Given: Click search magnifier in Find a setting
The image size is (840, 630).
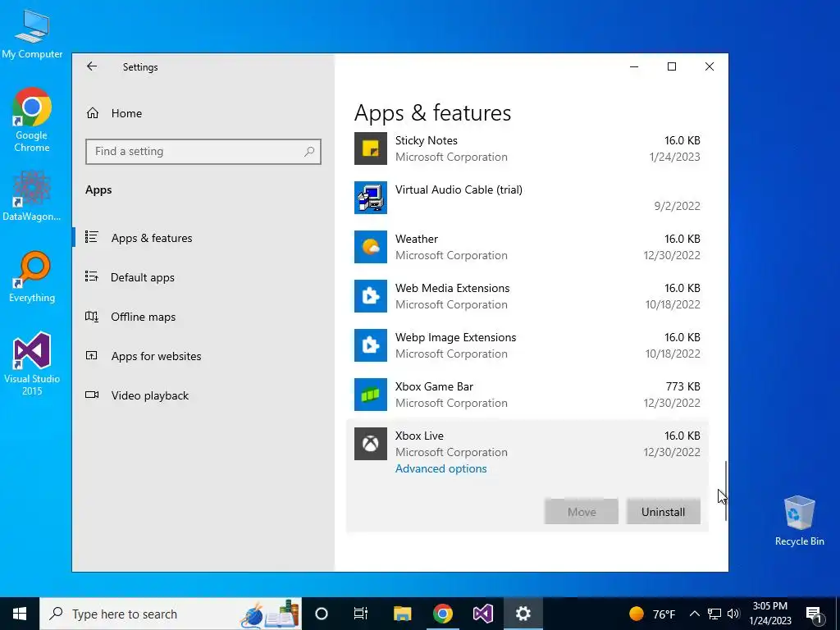Looking at the screenshot, I should click(309, 152).
